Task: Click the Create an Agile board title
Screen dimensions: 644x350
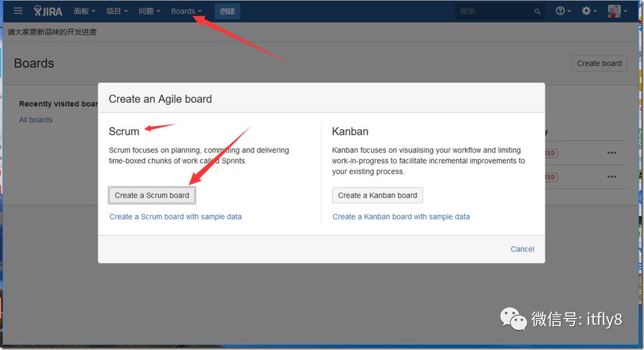Action: (160, 98)
